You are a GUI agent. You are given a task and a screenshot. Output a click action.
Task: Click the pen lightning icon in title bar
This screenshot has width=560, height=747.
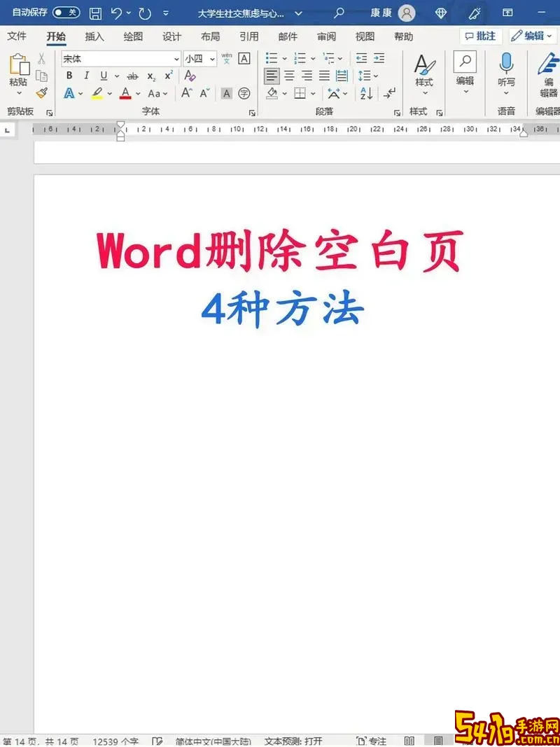click(x=475, y=13)
